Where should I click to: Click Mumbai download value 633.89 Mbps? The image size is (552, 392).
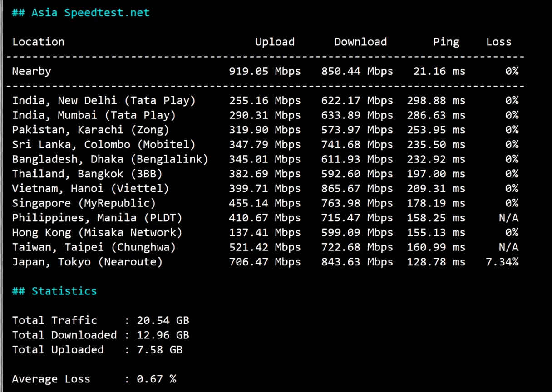[x=357, y=115]
